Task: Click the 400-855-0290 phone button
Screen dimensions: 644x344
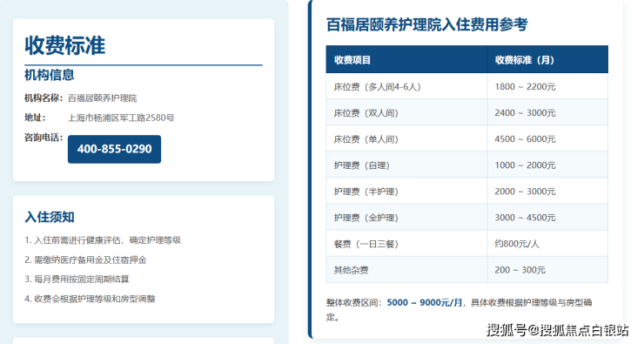Action: pos(114,149)
